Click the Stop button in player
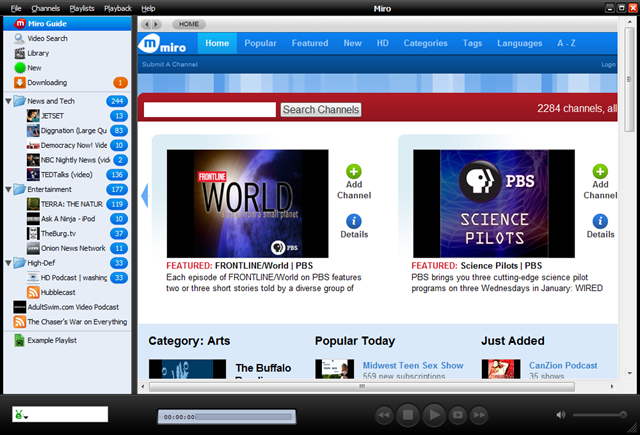640x435 pixels. (x=407, y=415)
